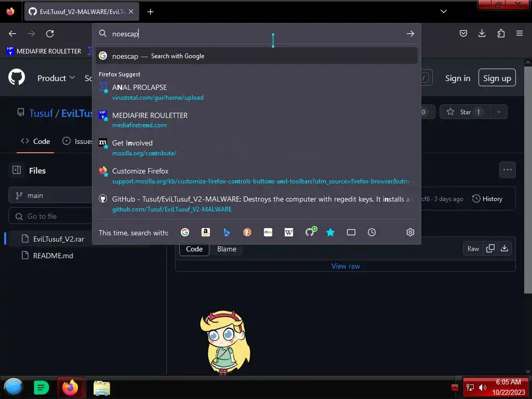Viewport: 532px width, 399px height.
Task: Click the Raw button
Action: [x=473, y=249]
